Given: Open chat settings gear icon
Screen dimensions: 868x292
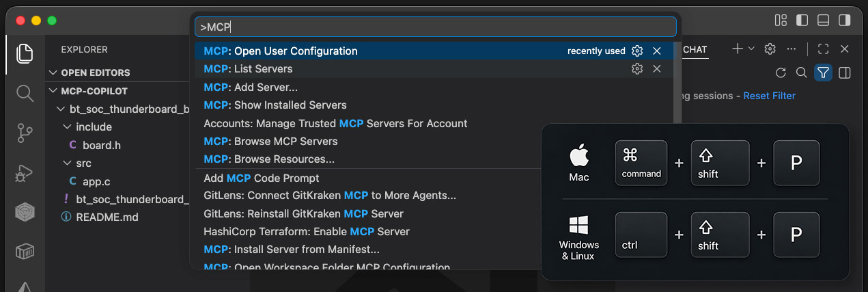Looking at the screenshot, I should click(x=770, y=49).
